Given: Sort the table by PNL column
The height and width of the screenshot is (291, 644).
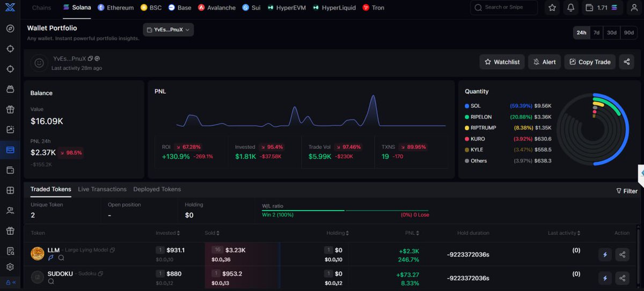Looking at the screenshot, I should 412,233.
